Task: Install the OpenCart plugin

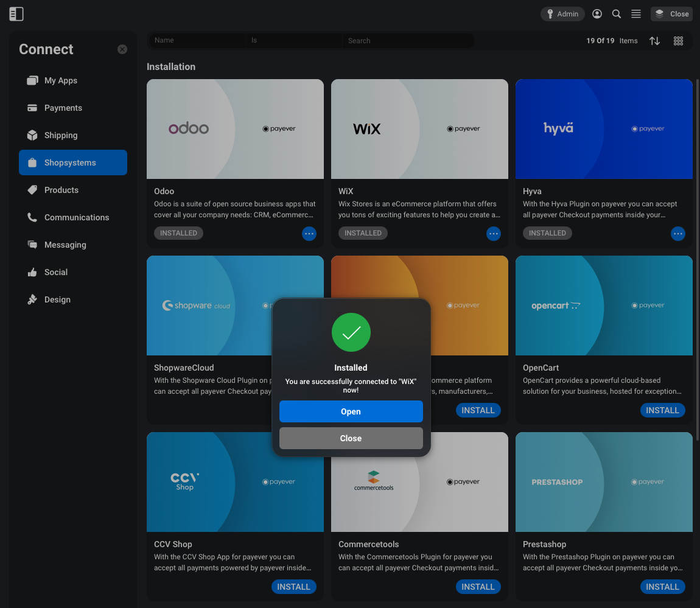Action: pyautogui.click(x=662, y=410)
